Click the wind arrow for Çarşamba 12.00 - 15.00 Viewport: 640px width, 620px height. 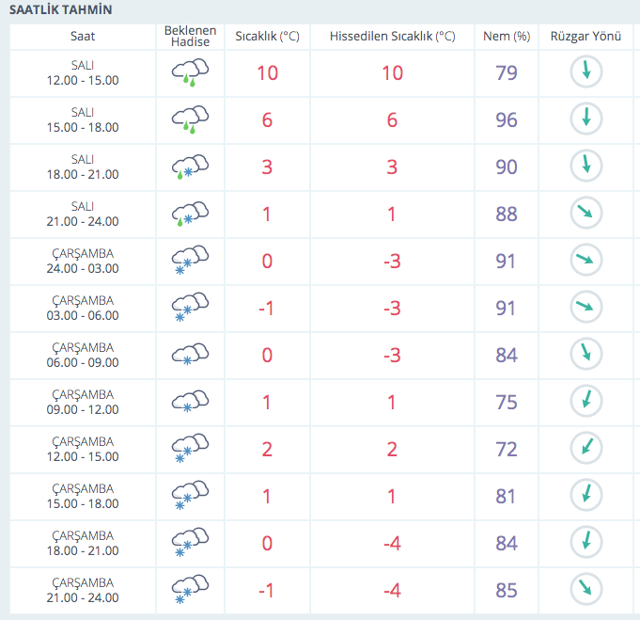click(586, 448)
